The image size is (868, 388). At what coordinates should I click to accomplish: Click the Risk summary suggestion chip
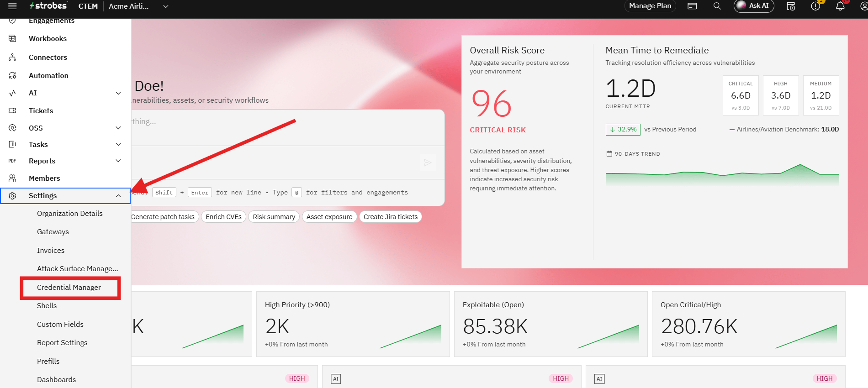274,217
